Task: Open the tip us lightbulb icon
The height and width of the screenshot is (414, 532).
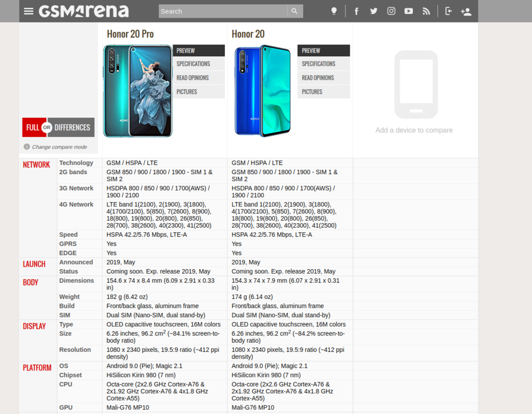Action: 334,11
